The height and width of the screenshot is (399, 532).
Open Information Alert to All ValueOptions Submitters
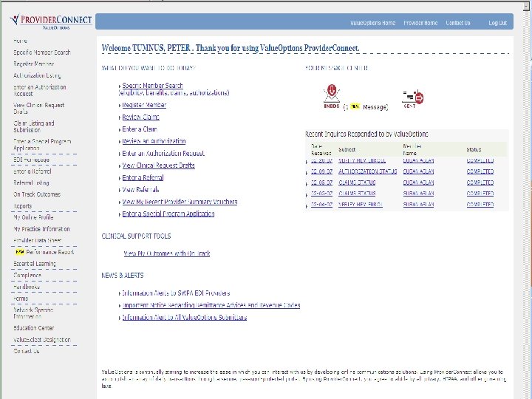(x=185, y=318)
